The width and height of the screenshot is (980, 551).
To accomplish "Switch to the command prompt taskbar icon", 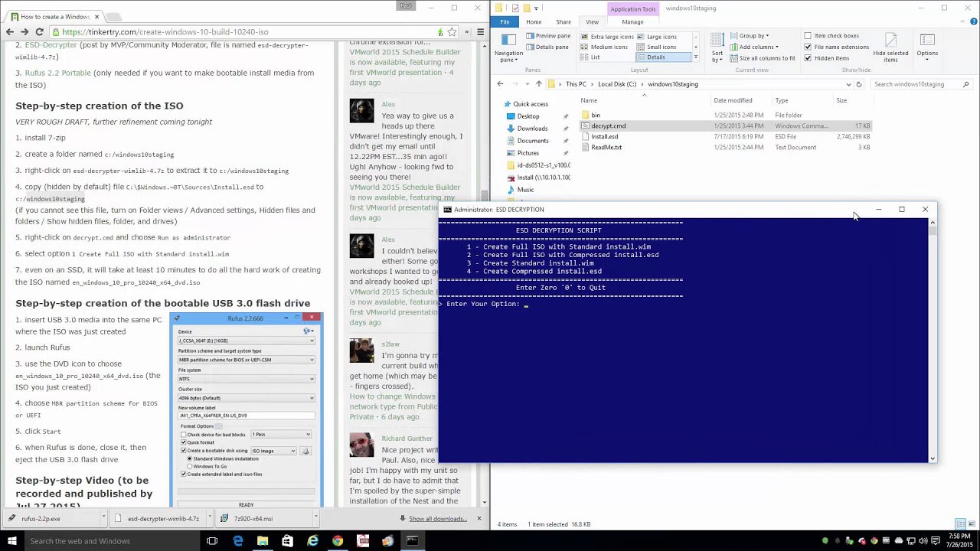I will pos(413,541).
